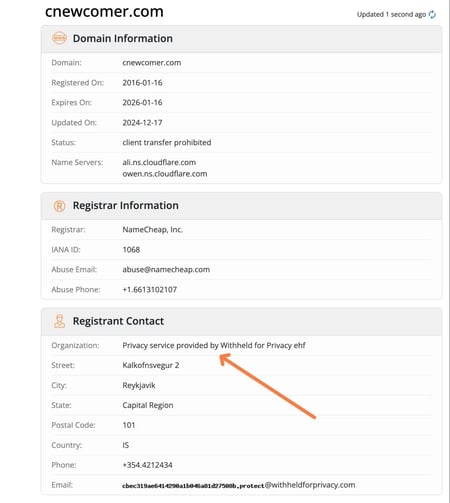The height and width of the screenshot is (503, 450).
Task: Click registrant phone +354.4212434
Action: click(x=147, y=465)
